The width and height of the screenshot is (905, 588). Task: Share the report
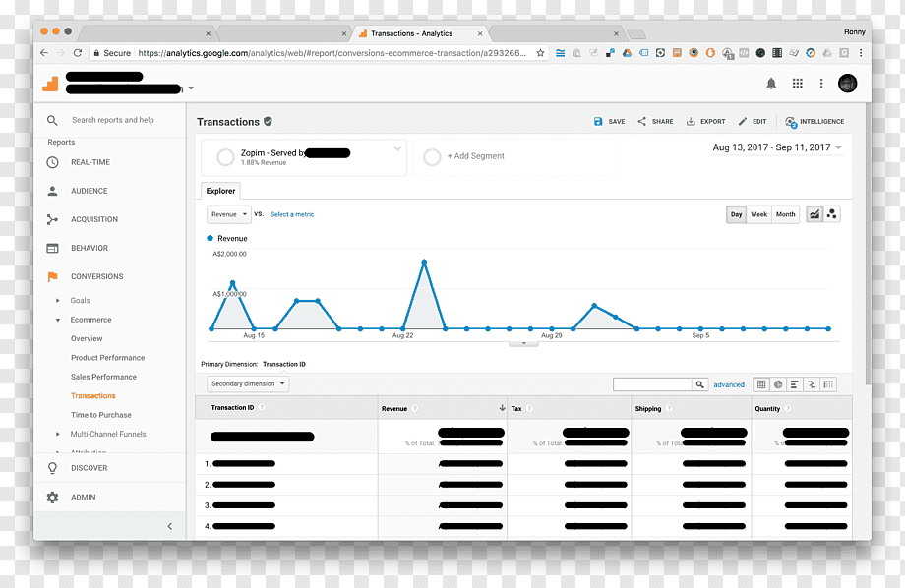[655, 121]
